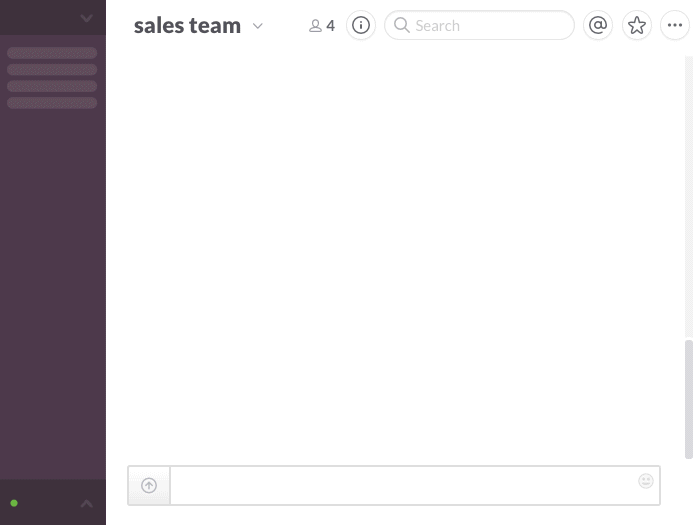
Task: Click the sales team channel title
Action: tap(187, 26)
